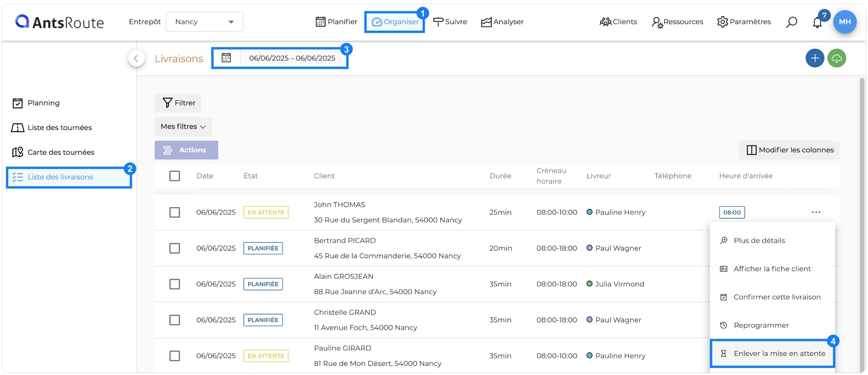This screenshot has width=868, height=375.
Task: Open the Actions dropdown button
Action: 186,150
